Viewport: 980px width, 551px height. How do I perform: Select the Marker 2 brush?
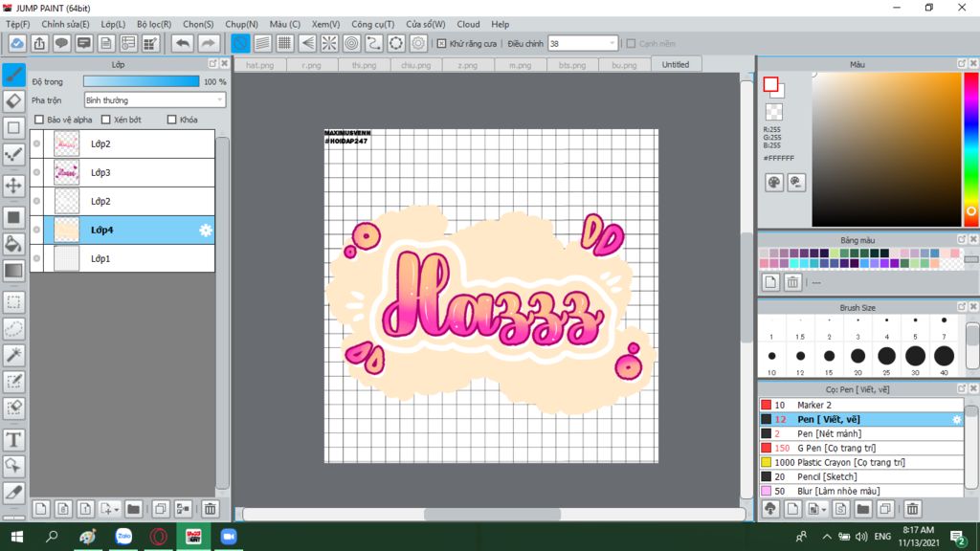860,405
